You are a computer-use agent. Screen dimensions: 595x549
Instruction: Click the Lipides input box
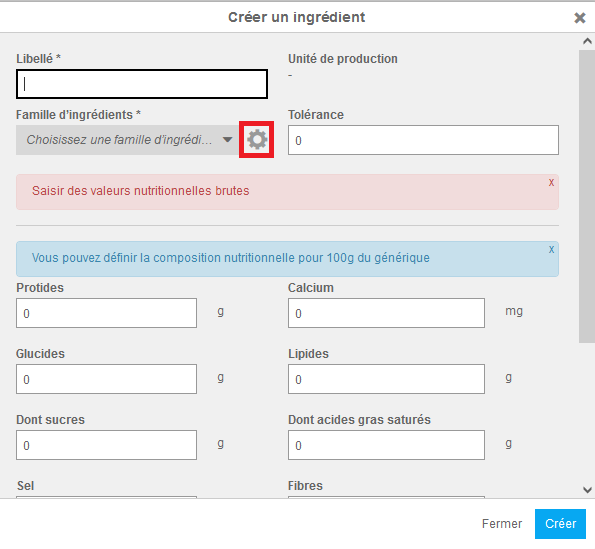386,379
